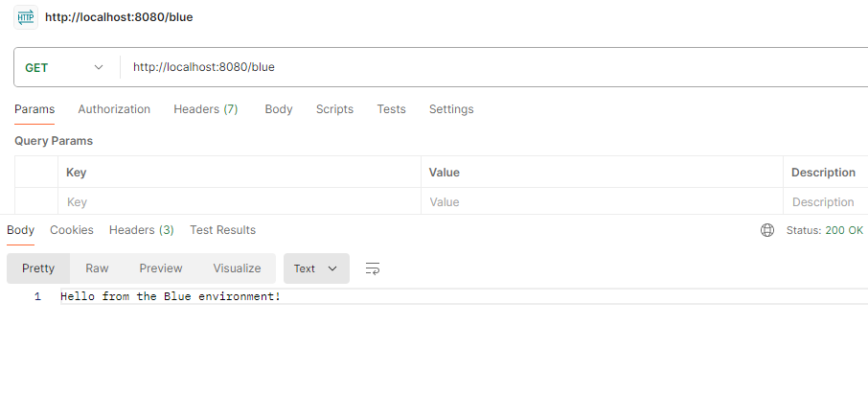The image size is (868, 396).
Task: Select the Params tab
Action: click(x=34, y=109)
